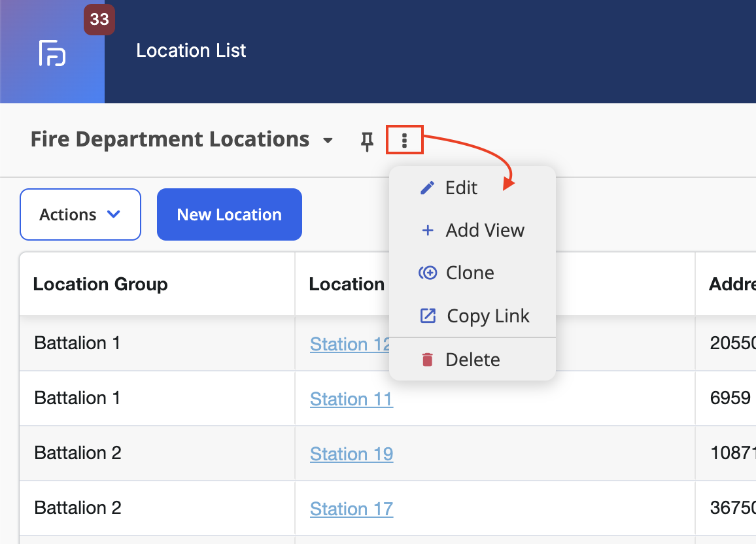Click the app logo icon
The image size is (756, 544).
pyautogui.click(x=52, y=53)
